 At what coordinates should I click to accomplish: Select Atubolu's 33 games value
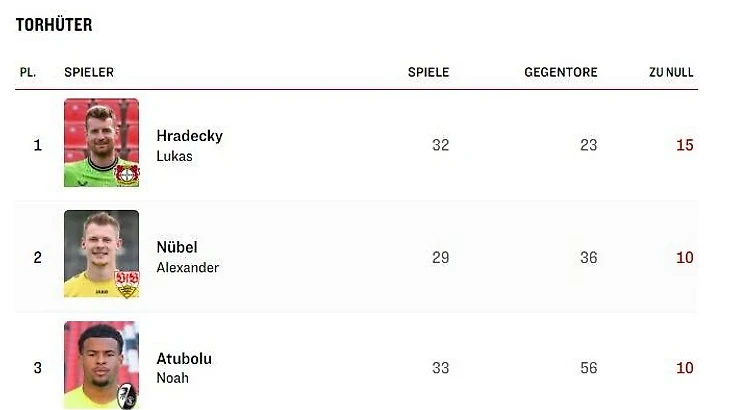pos(440,368)
